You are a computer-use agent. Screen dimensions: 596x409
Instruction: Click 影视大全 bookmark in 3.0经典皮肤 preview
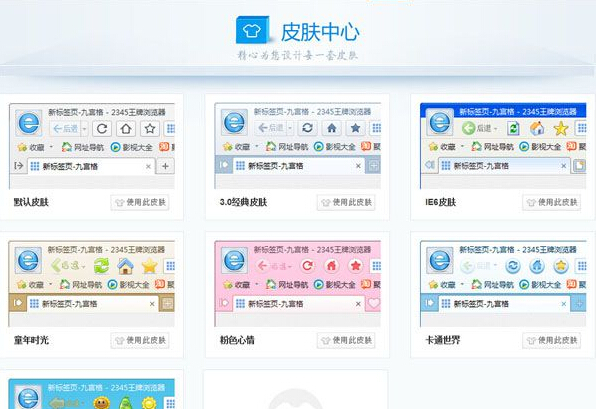(335, 146)
